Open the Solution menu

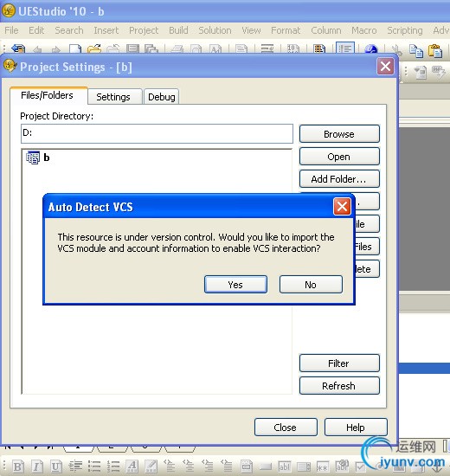tap(215, 30)
